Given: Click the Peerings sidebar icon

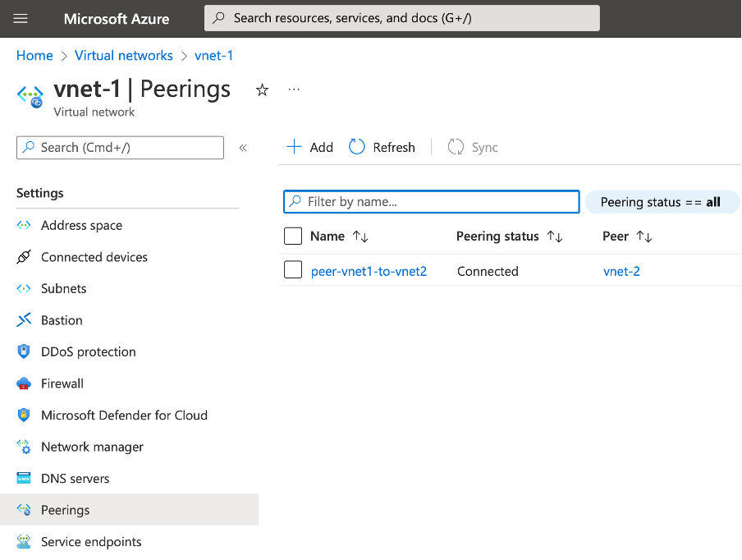Looking at the screenshot, I should tap(24, 509).
